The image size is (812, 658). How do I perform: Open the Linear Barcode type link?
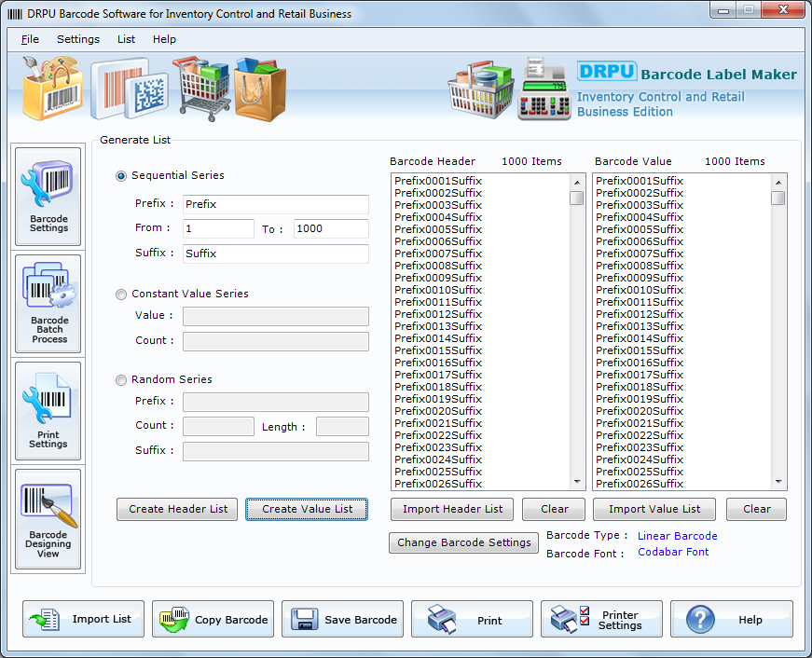[x=677, y=535]
